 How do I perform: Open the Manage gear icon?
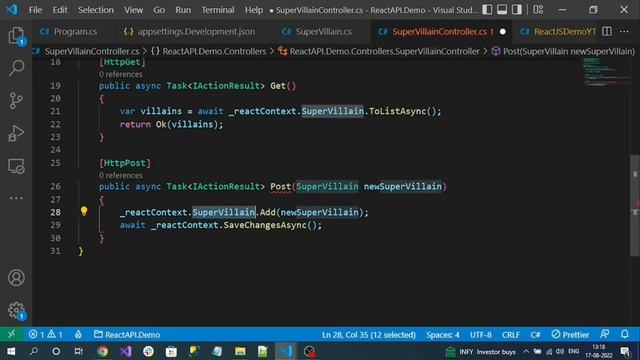tap(16, 310)
